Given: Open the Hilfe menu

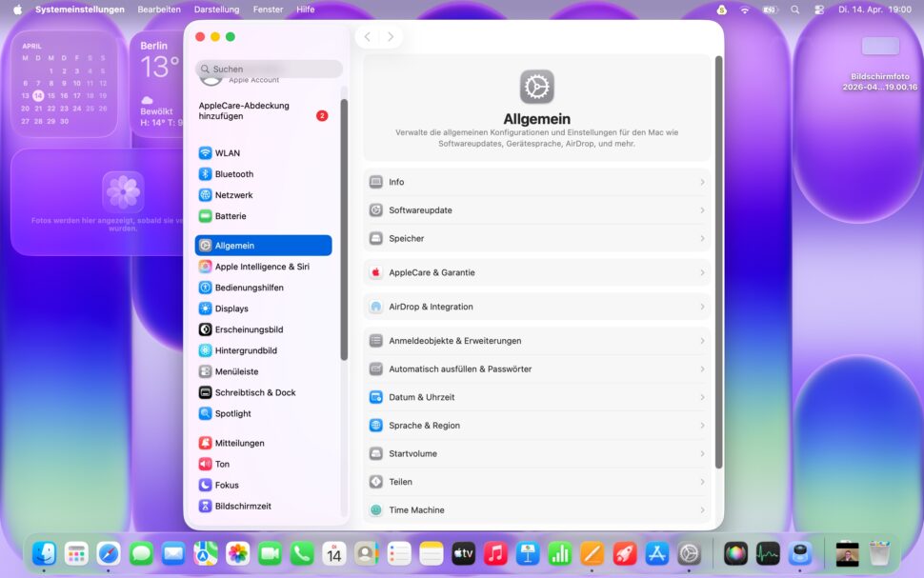Looking at the screenshot, I should [305, 10].
